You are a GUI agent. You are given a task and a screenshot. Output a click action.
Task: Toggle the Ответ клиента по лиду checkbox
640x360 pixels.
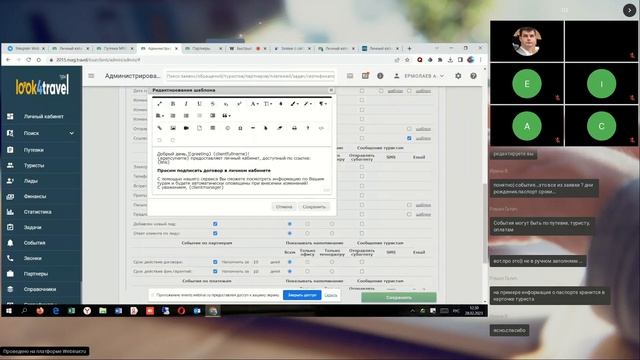coord(215,233)
